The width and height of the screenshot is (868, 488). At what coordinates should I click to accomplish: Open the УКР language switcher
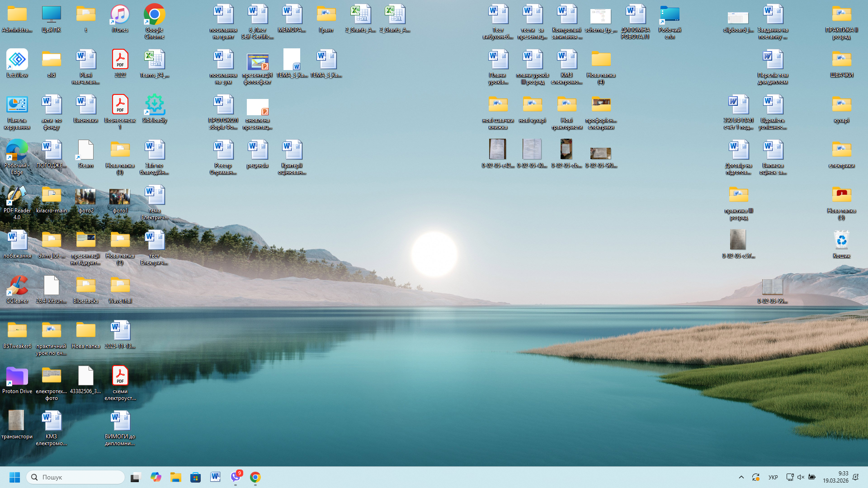tap(773, 477)
